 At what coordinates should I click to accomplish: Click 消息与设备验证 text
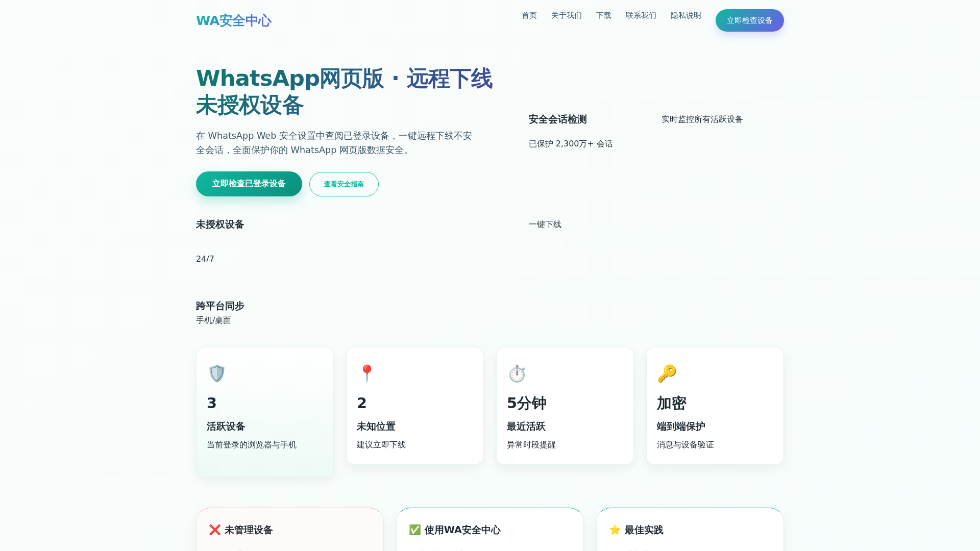pyautogui.click(x=685, y=445)
